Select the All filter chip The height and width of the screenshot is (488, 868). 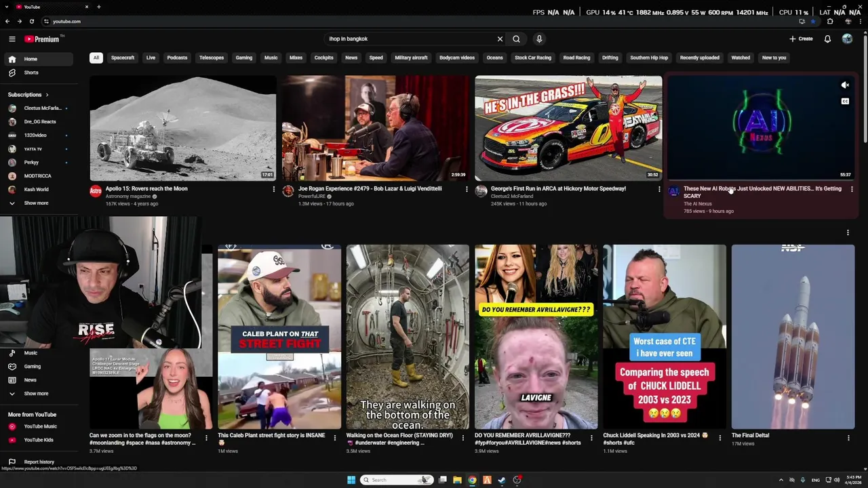point(96,58)
